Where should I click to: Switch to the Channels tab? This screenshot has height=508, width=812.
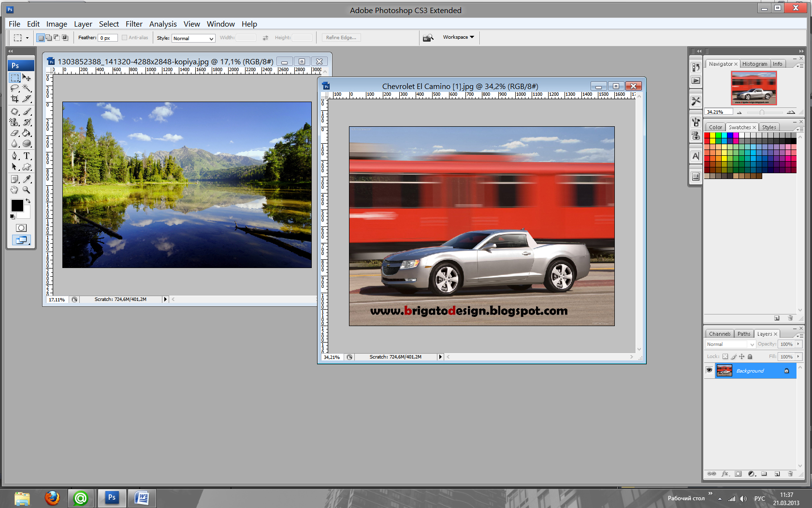720,334
